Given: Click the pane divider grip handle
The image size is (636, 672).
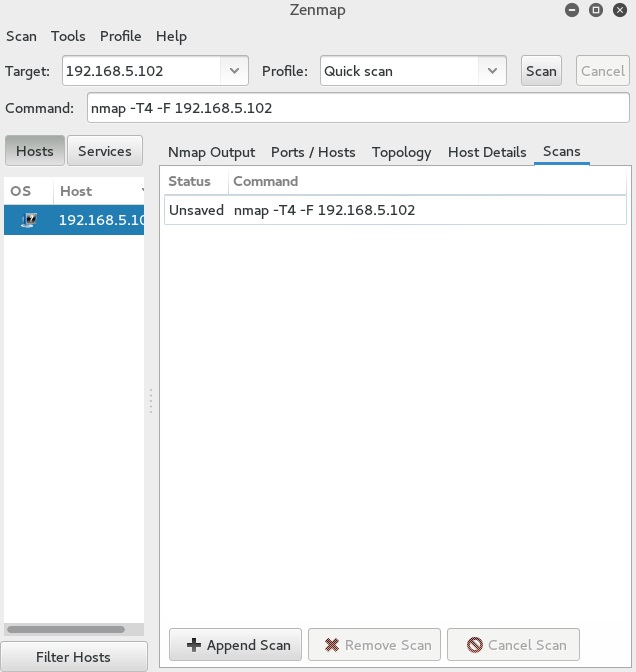Looking at the screenshot, I should [x=151, y=401].
